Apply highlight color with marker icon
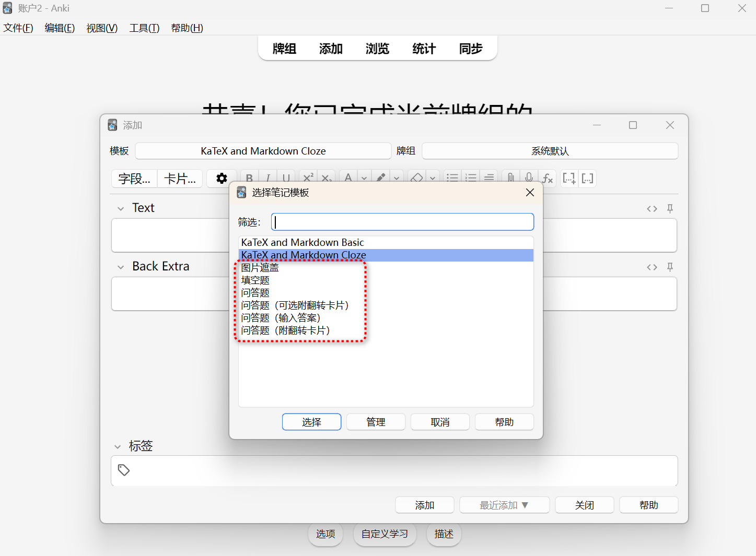The height and width of the screenshot is (556, 756). (x=381, y=178)
